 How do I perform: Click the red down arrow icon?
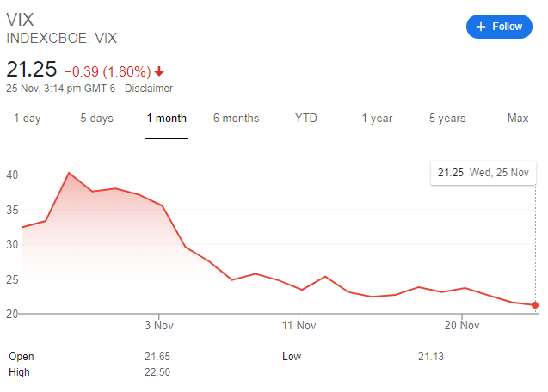(160, 70)
